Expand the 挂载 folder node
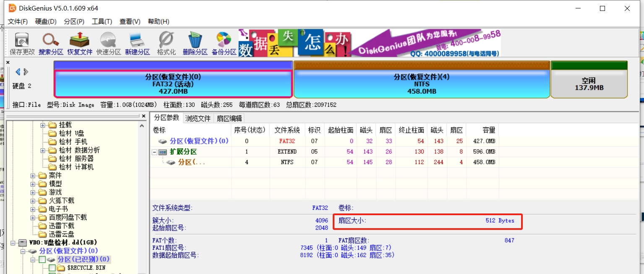The width and height of the screenshot is (644, 274). pyautogui.click(x=43, y=125)
